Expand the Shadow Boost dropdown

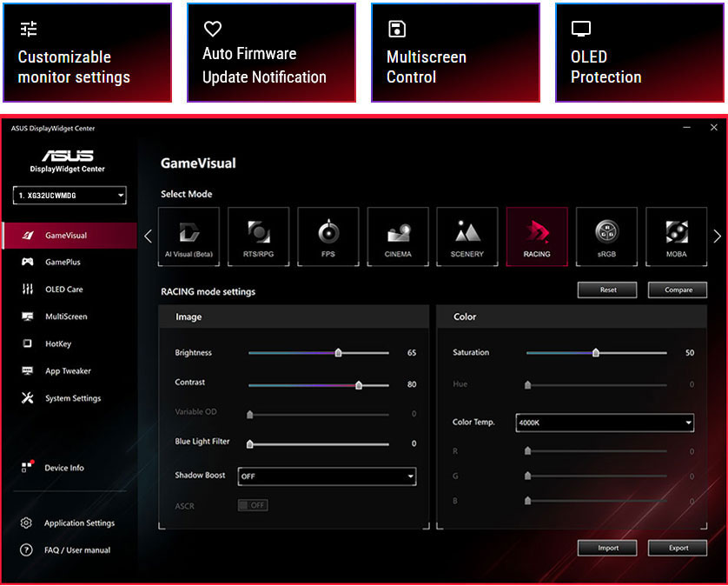click(327, 476)
